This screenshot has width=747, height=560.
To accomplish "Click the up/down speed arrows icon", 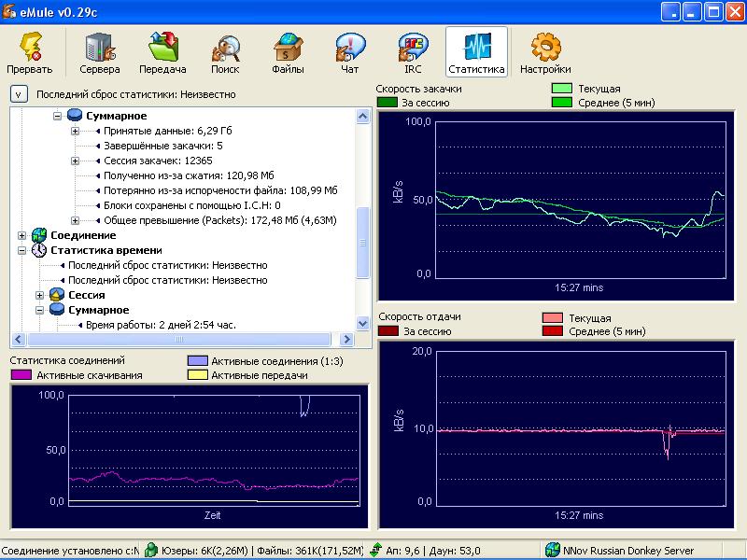I will pyautogui.click(x=376, y=550).
